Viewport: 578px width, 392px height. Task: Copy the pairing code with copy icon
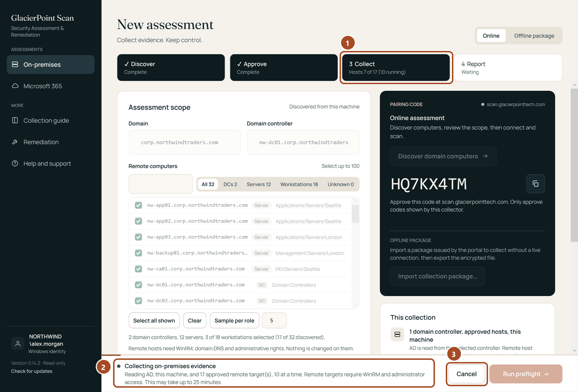(535, 184)
